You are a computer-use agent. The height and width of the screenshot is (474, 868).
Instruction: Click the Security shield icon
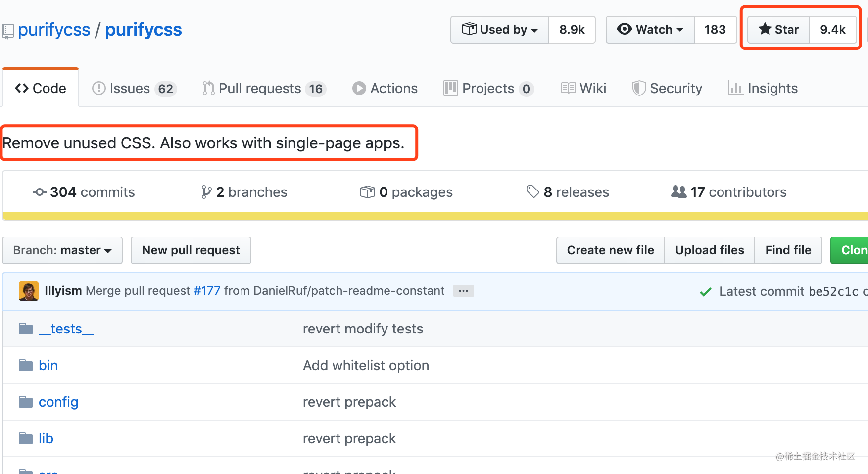point(639,88)
